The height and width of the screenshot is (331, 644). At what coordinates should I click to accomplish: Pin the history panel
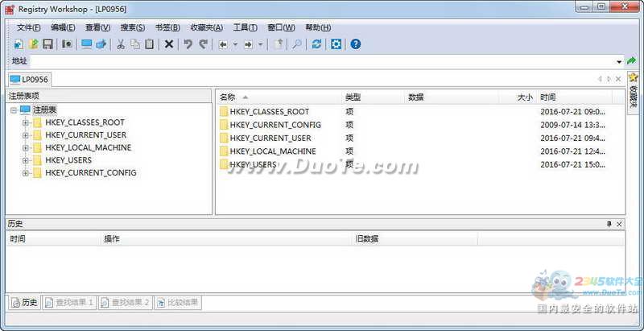(609, 224)
